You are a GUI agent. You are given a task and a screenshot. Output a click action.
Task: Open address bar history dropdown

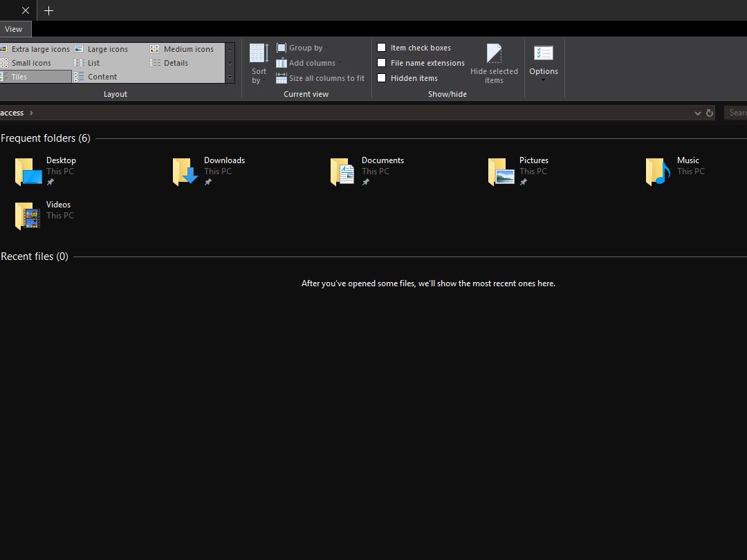697,113
